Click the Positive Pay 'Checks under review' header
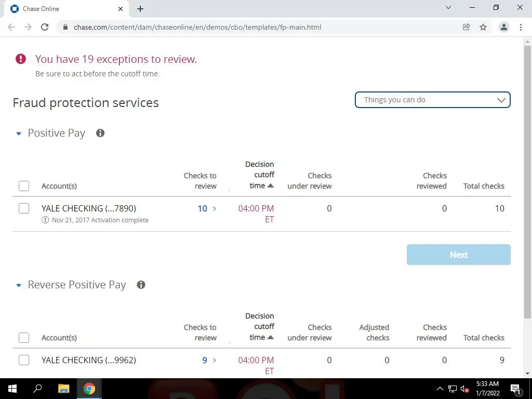The width and height of the screenshot is (532, 399). (310, 180)
